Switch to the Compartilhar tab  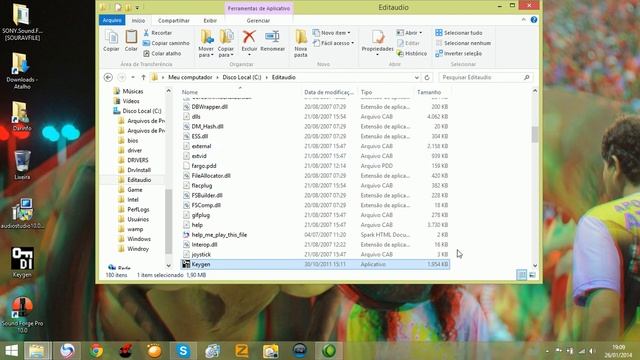coord(173,20)
